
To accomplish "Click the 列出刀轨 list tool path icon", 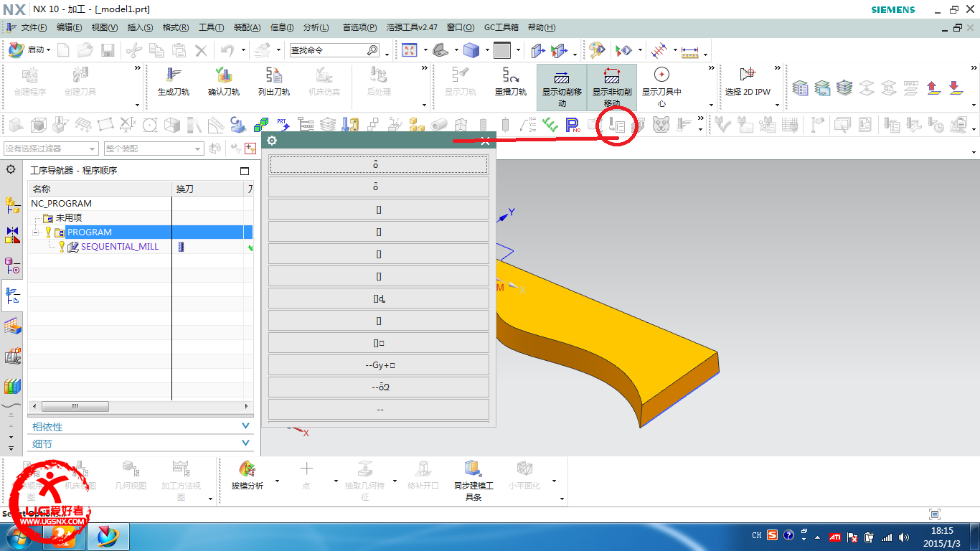I will point(274,81).
